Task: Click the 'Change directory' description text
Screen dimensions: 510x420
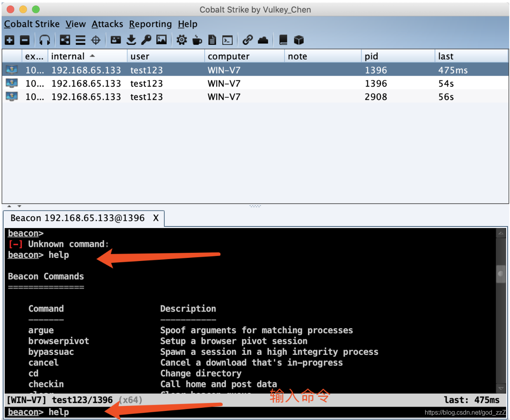Action: coord(201,373)
